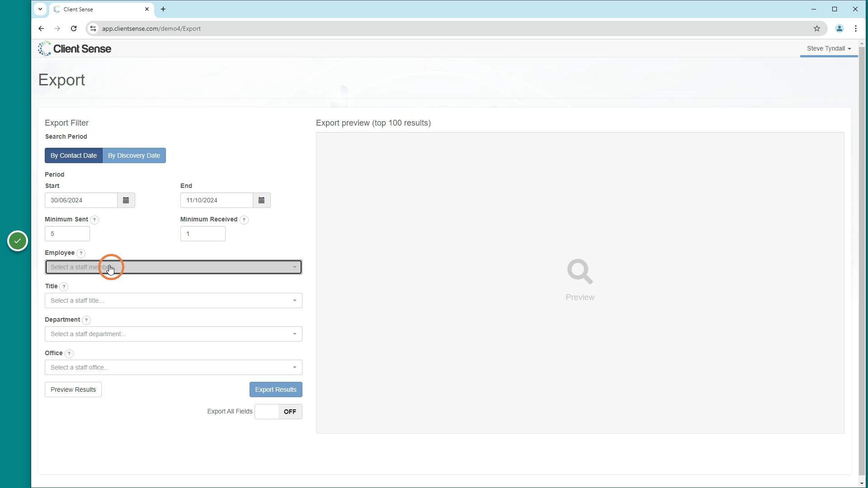Viewport: 868px width, 488px height.
Task: Open a new browser tab
Action: [163, 9]
